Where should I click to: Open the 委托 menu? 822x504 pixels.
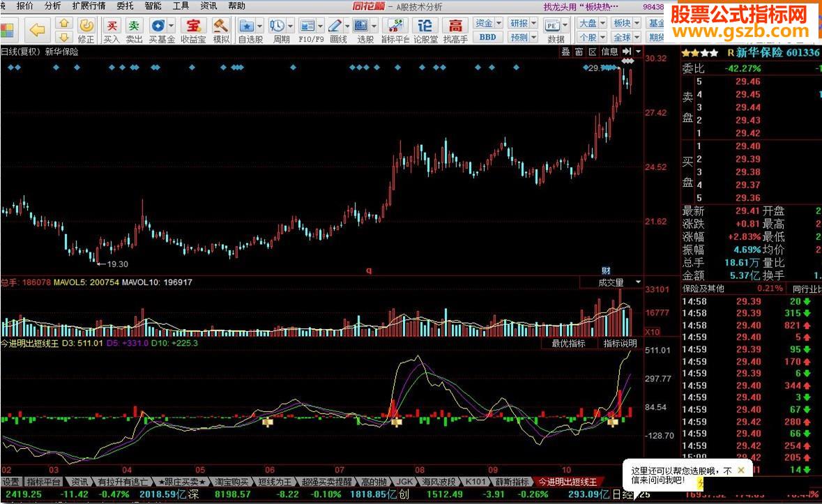[125, 6]
